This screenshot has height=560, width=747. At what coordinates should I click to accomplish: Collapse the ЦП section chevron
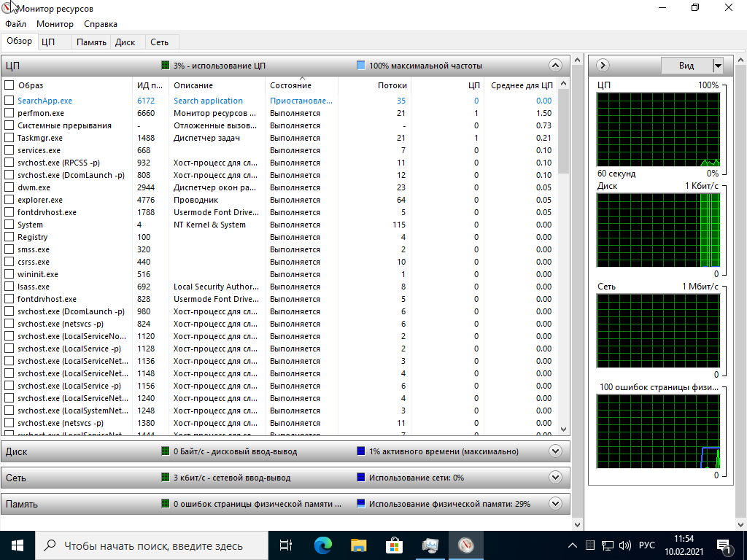coord(555,65)
